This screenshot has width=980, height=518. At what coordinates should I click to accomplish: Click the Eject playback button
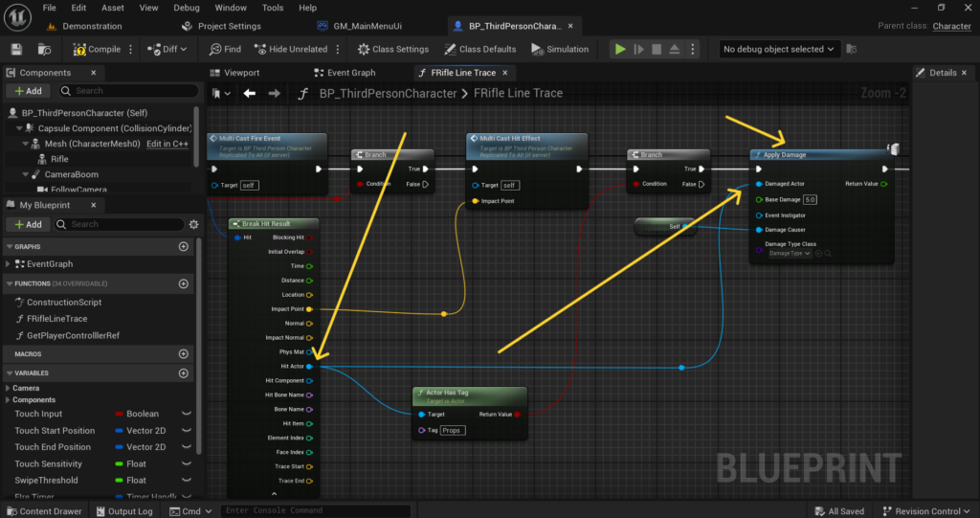click(x=675, y=49)
